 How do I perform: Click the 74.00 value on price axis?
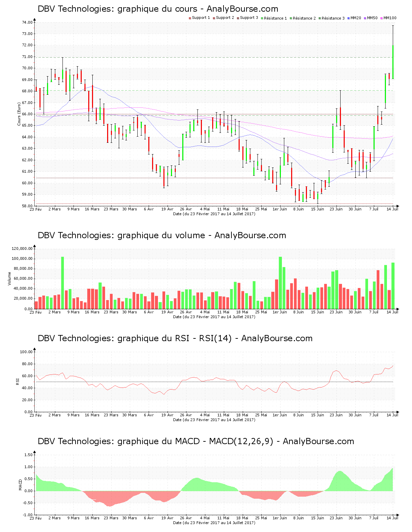[27, 22]
